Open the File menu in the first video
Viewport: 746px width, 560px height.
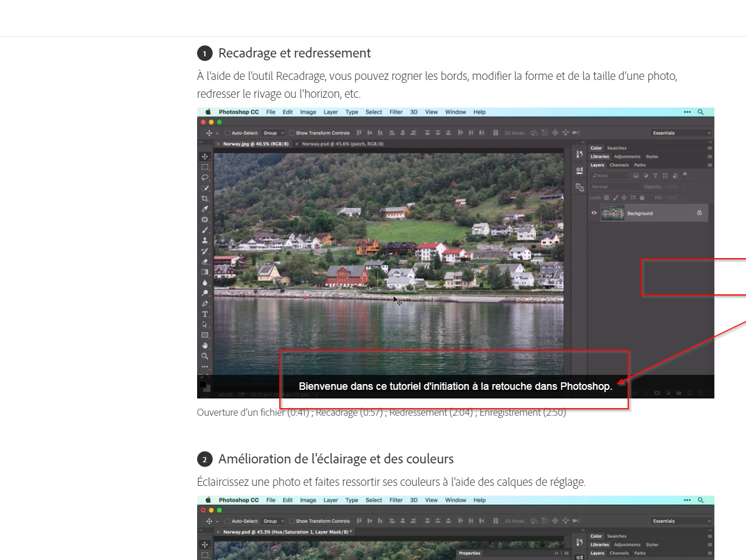(x=271, y=112)
